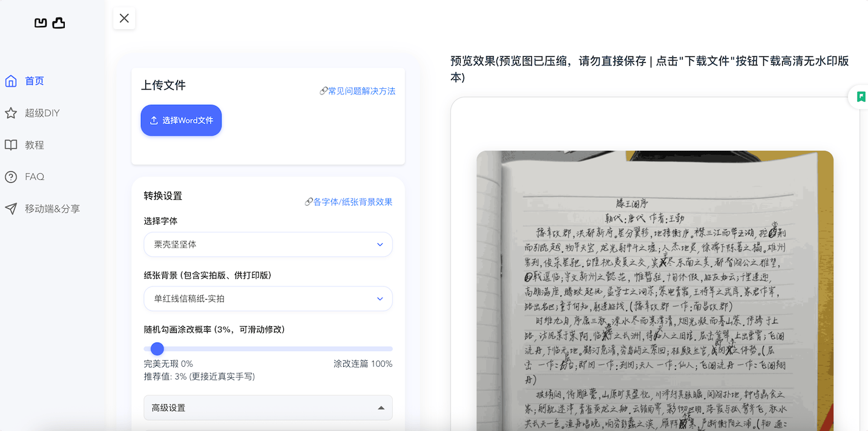Open the 超级DIY menu item
868x431 pixels.
[x=42, y=113]
